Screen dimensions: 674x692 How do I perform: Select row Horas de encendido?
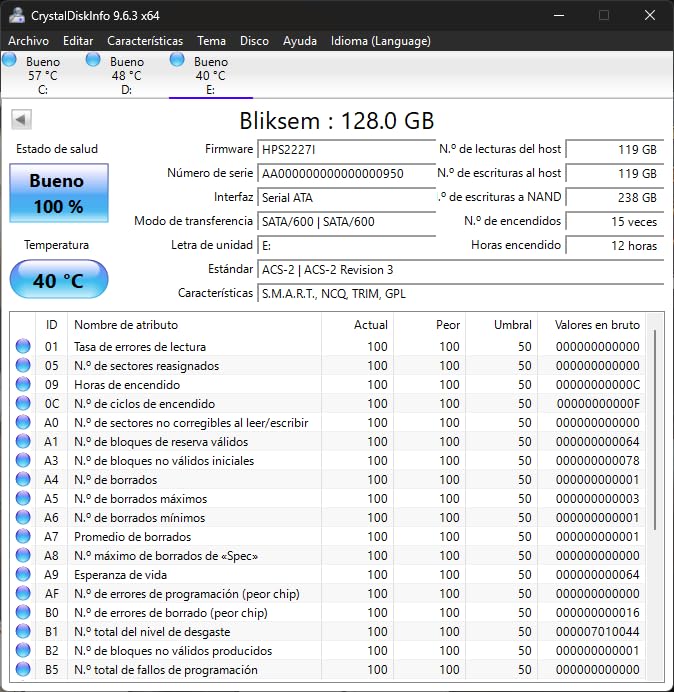[x=328, y=384]
